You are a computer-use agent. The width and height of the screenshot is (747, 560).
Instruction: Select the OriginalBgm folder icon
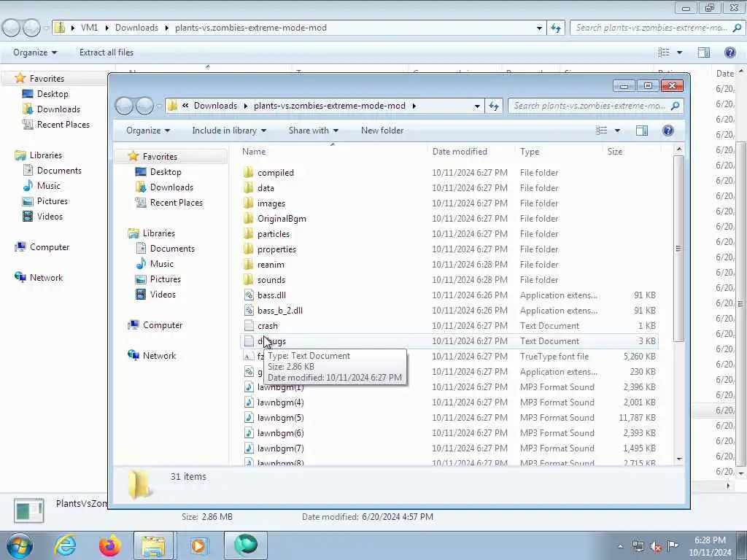click(x=248, y=218)
